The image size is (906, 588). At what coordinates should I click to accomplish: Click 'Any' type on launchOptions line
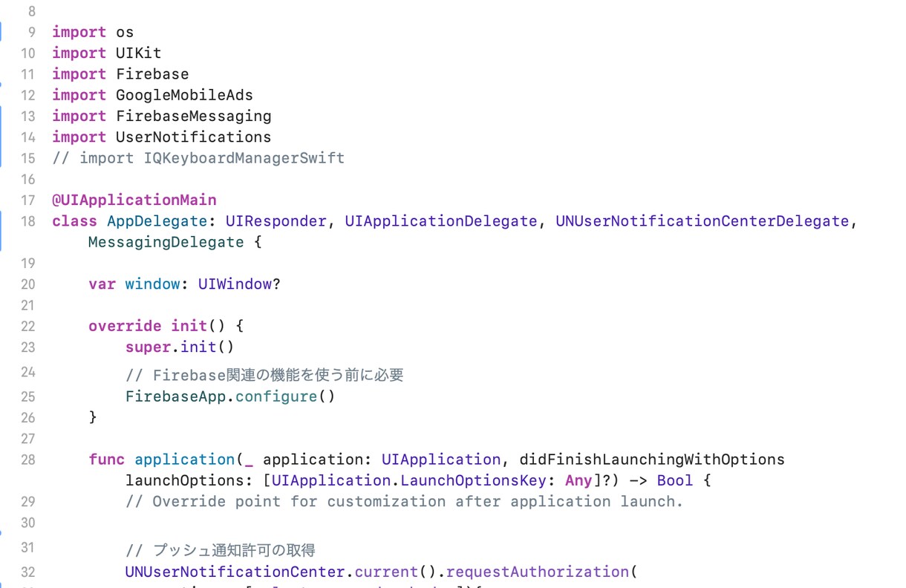point(579,480)
